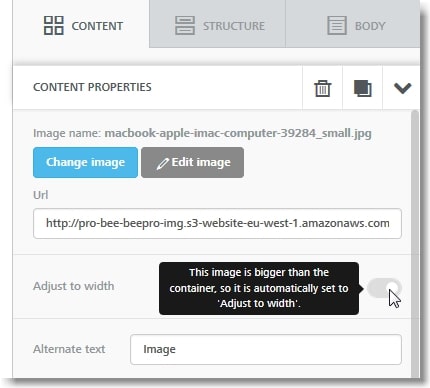The width and height of the screenshot is (430, 388).
Task: Focus the Url input field
Action: coord(217,223)
